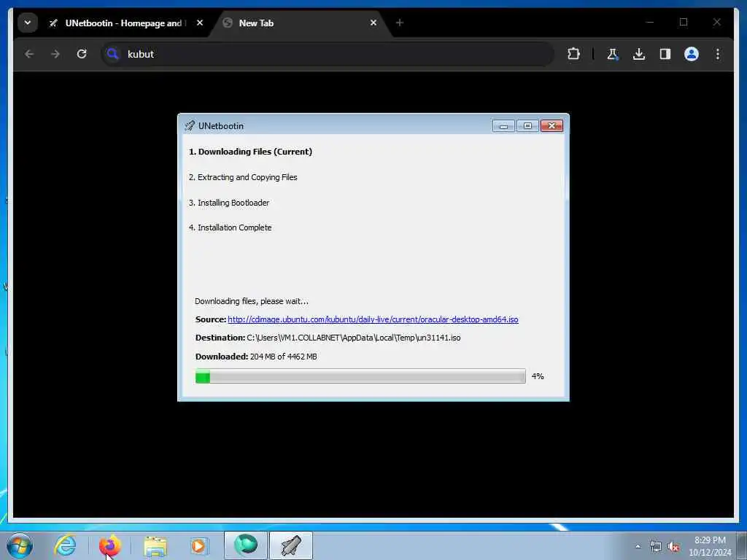Click '3. Installing Bootloader' step
Image resolution: width=747 pixels, height=560 pixels.
pos(229,203)
